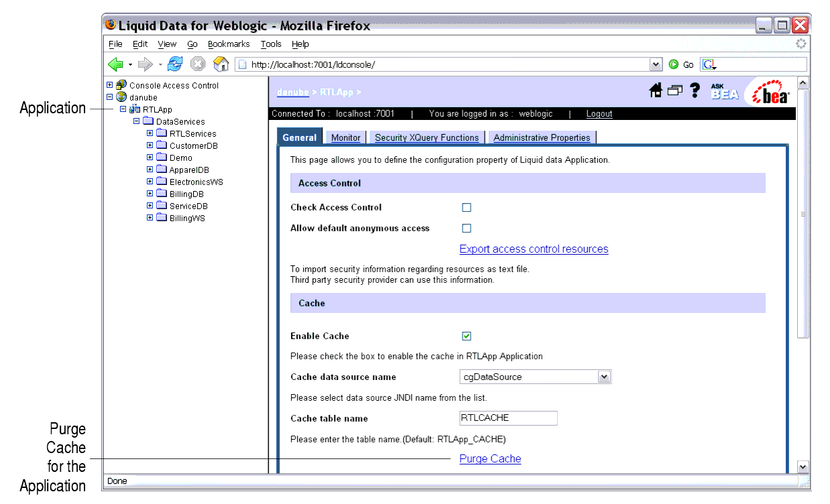The image size is (830, 504).
Task: Open console Help question mark icon
Action: [x=695, y=91]
